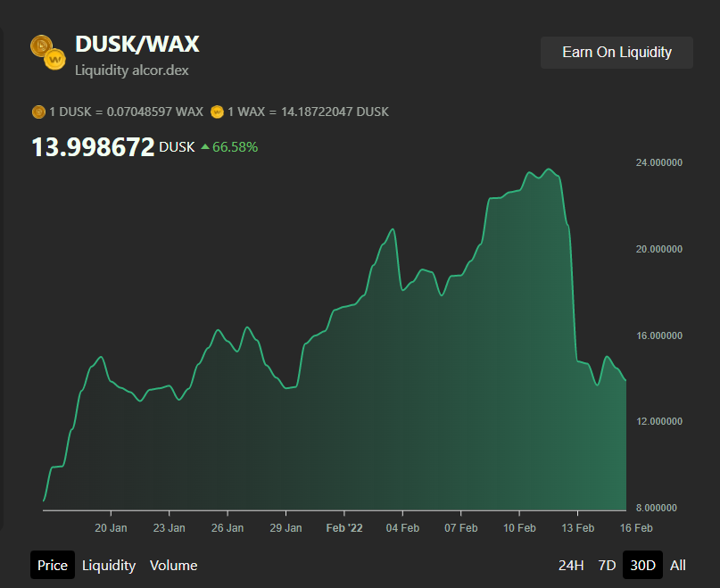This screenshot has height=588, width=720.
Task: Click the 29 Jan x-axis label
Action: (x=286, y=528)
